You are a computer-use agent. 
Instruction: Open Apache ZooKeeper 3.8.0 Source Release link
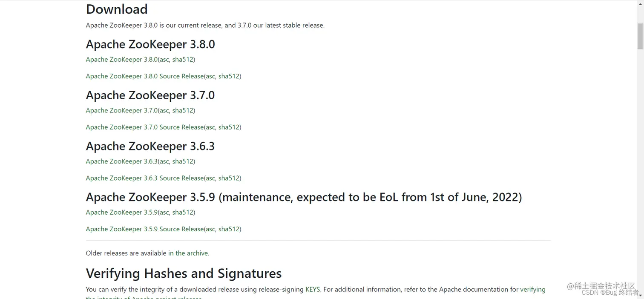click(x=145, y=76)
